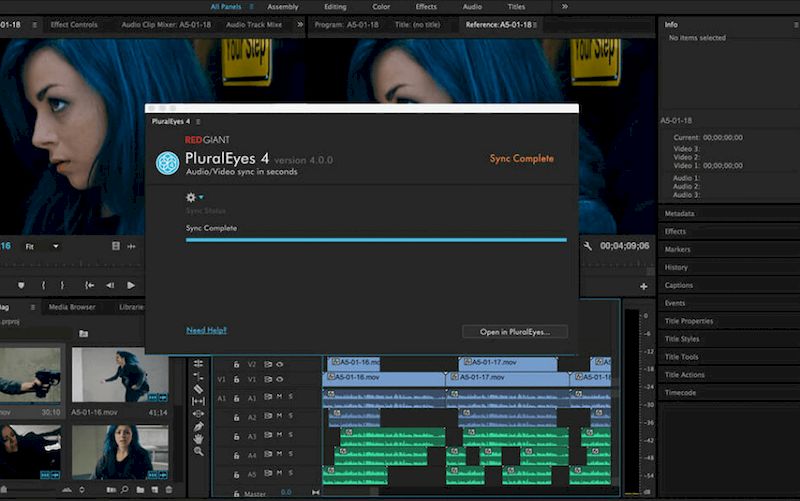Open the Effect Controls tab
This screenshot has width=800, height=501.
click(x=74, y=24)
